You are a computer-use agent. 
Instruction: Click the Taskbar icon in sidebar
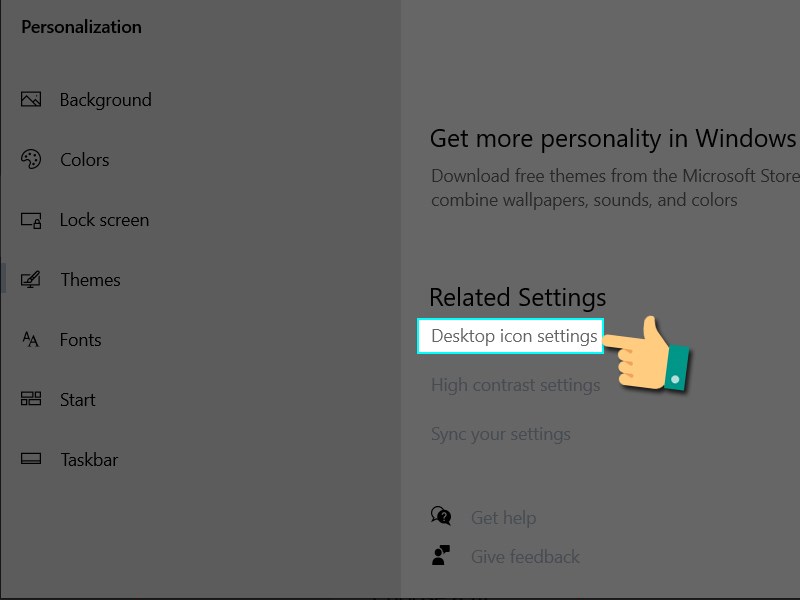click(x=31, y=460)
